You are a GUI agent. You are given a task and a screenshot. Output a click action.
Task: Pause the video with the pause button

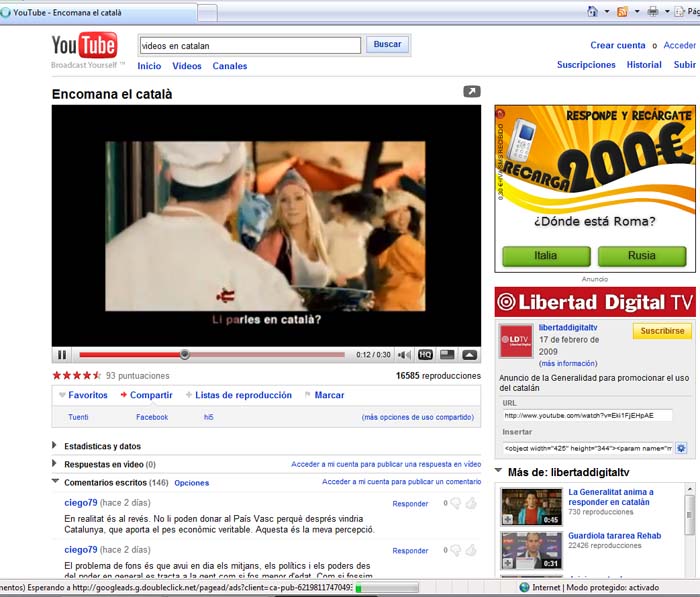click(x=62, y=355)
